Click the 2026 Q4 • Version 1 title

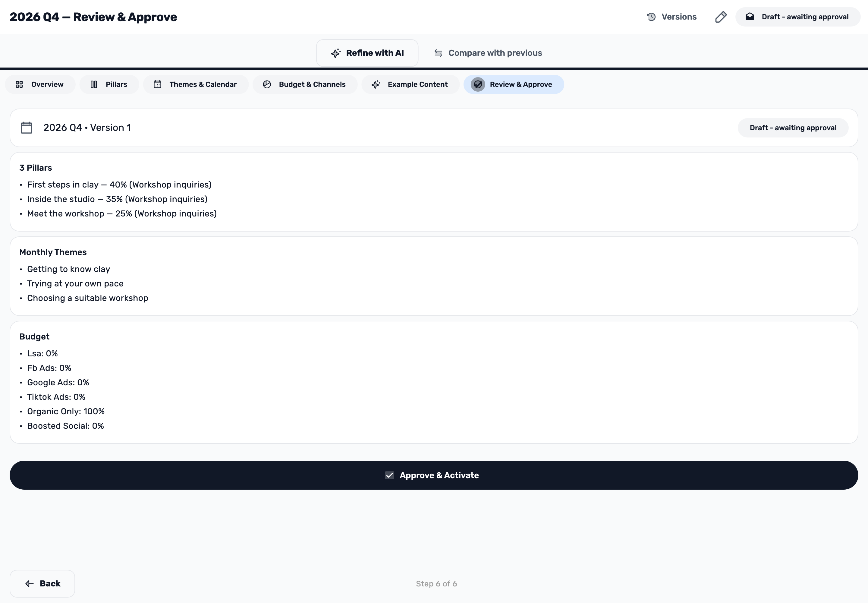point(87,128)
